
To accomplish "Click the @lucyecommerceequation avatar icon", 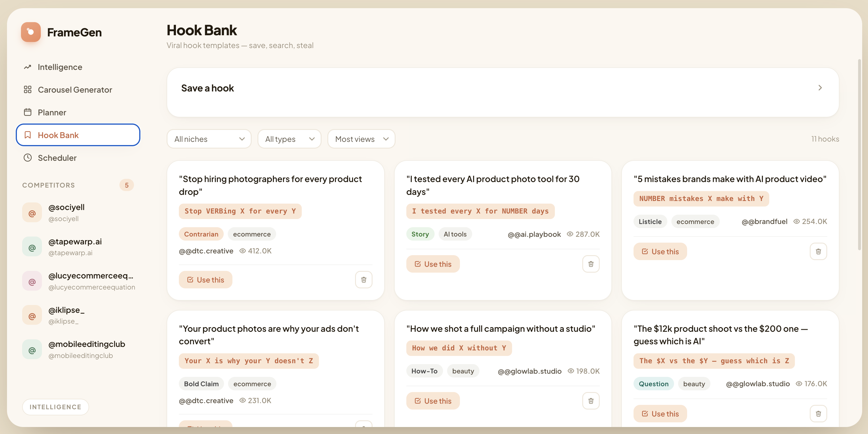I will click(32, 281).
